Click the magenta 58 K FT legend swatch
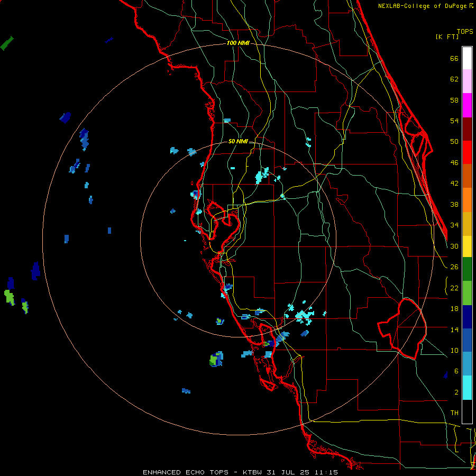The height and width of the screenshot is (476, 476). coord(467,105)
